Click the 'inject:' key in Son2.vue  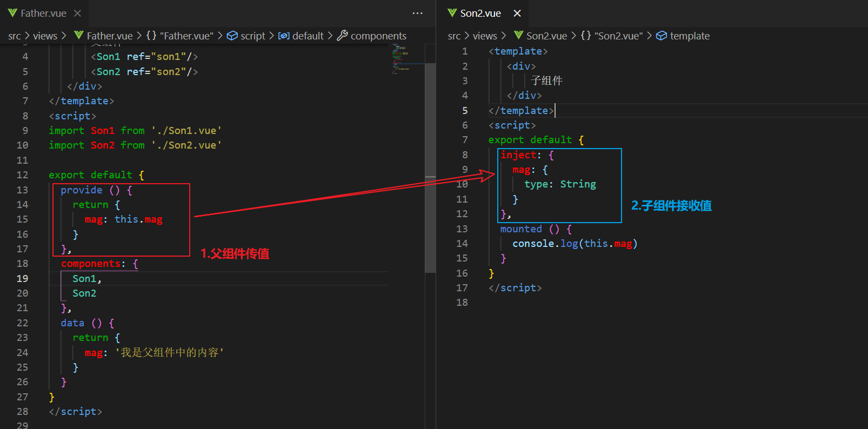[x=521, y=155]
